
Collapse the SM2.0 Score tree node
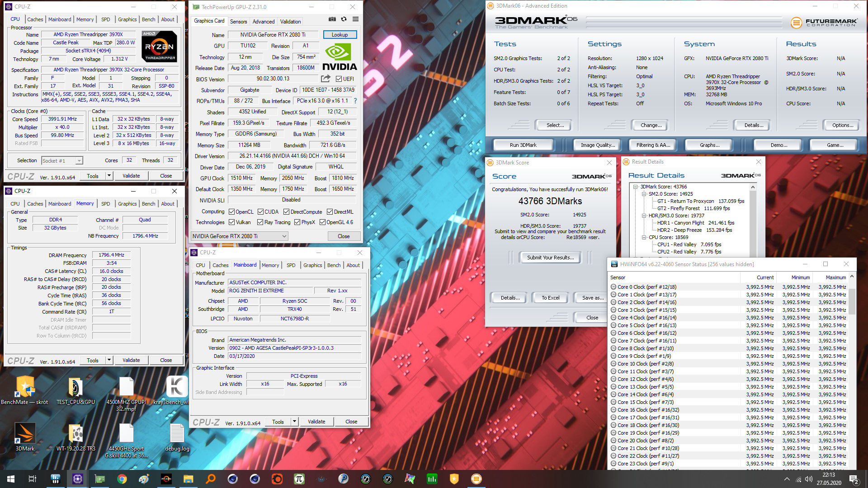644,194
